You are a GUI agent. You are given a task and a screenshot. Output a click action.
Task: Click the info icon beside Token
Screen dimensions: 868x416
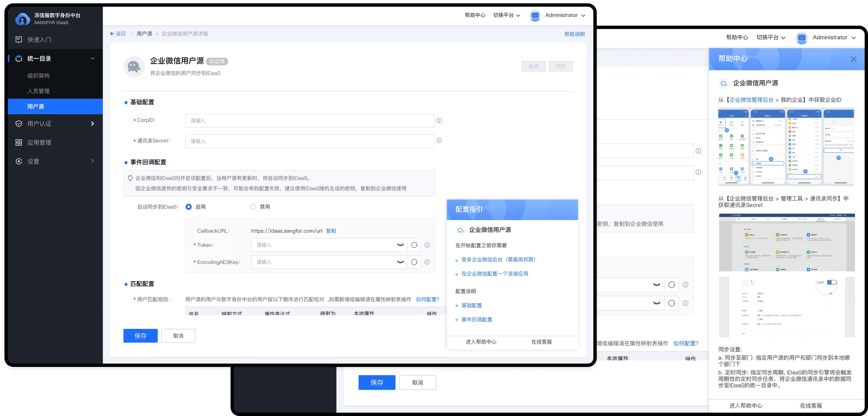tap(427, 245)
